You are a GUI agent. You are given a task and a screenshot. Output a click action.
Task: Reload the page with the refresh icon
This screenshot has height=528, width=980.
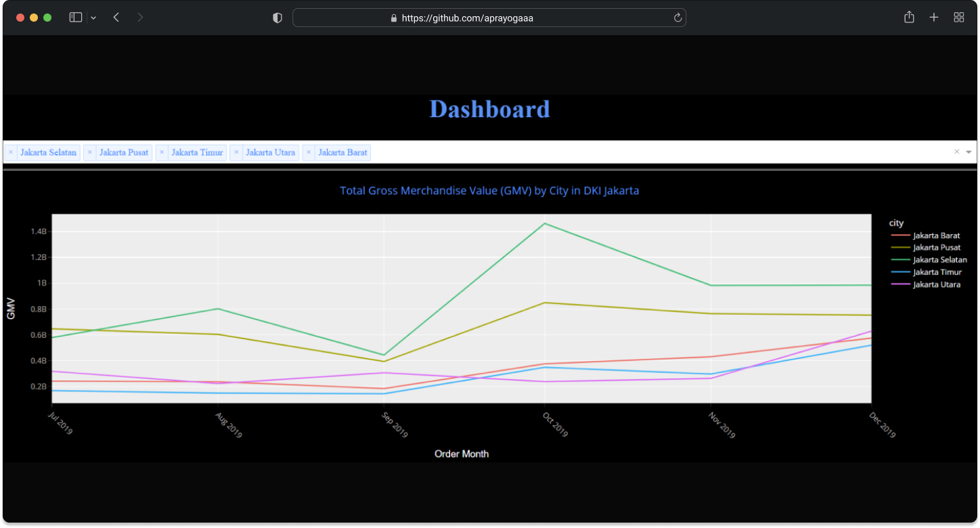677,18
